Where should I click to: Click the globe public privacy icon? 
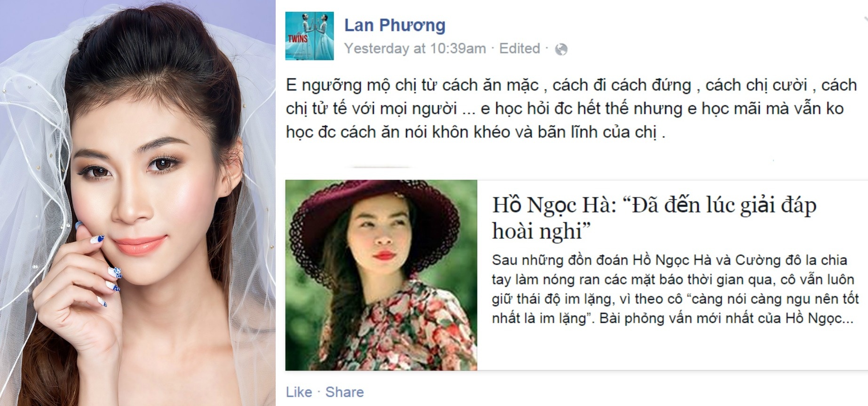pos(561,49)
